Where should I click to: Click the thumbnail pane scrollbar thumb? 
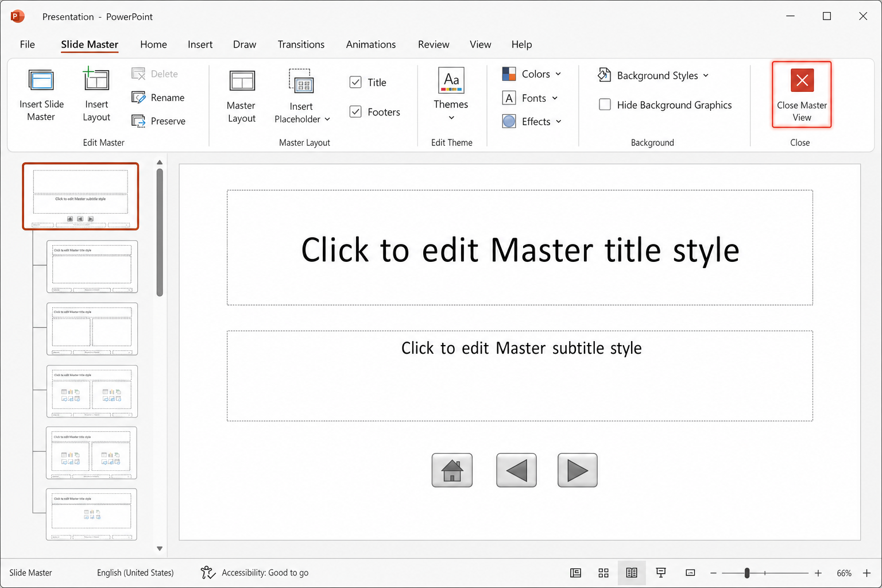click(160, 233)
